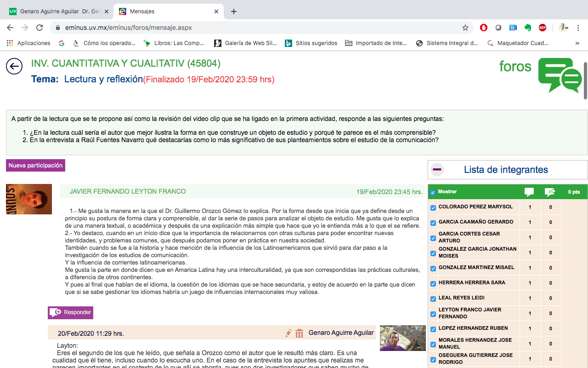This screenshot has height=368, width=588.
Task: Click the green foros chat icon
Action: [x=560, y=75]
